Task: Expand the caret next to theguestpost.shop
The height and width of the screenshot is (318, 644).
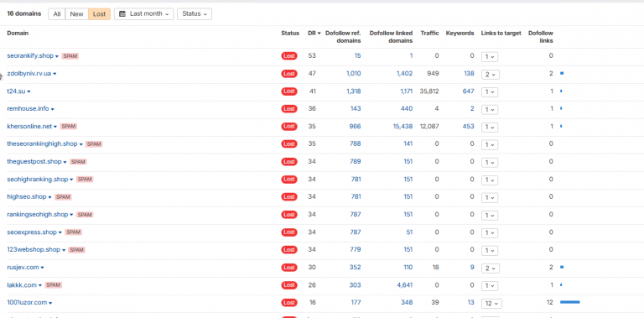Action: point(65,162)
